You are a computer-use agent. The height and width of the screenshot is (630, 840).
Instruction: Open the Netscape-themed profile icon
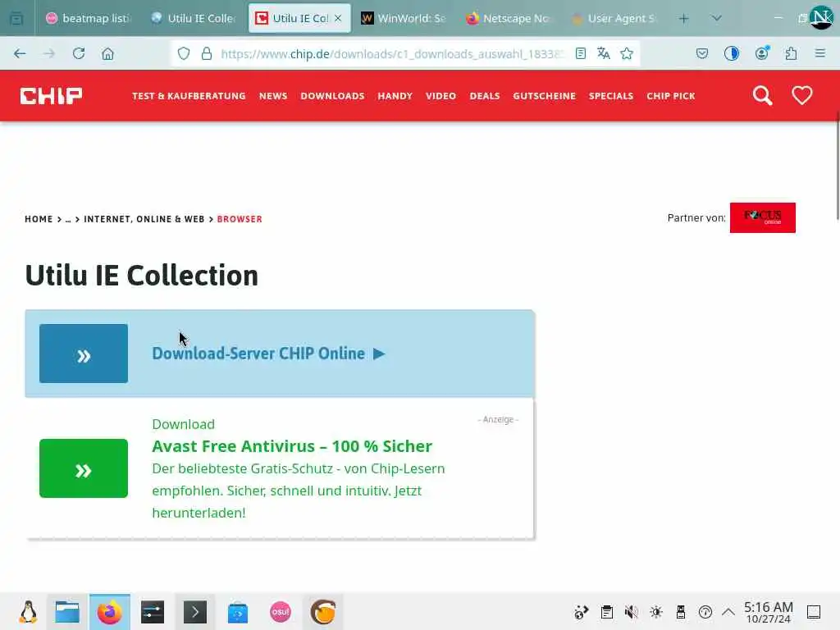click(x=821, y=18)
